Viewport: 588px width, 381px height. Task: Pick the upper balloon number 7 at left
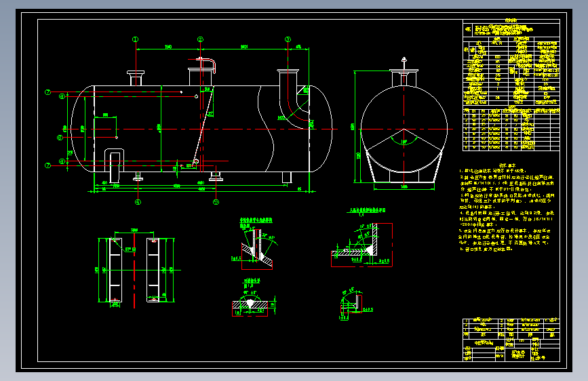47,92
